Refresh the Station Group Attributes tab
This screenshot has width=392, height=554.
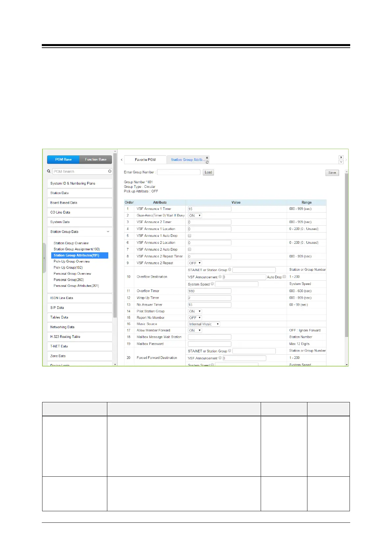pos(207,162)
